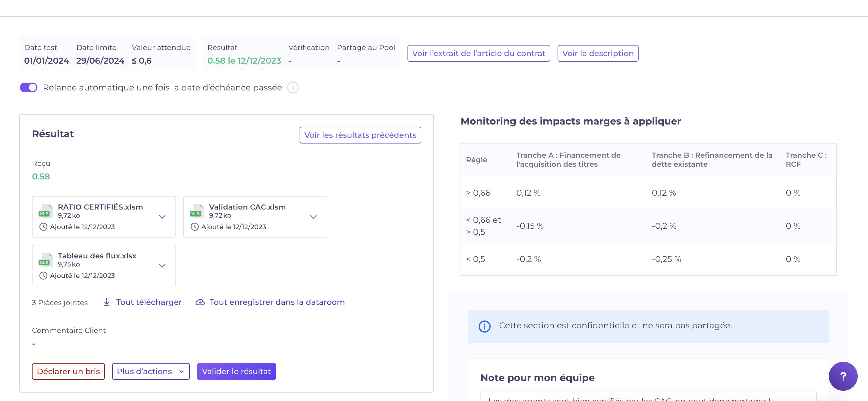
Task: Click the dataroom cloud upload icon
Action: click(200, 302)
